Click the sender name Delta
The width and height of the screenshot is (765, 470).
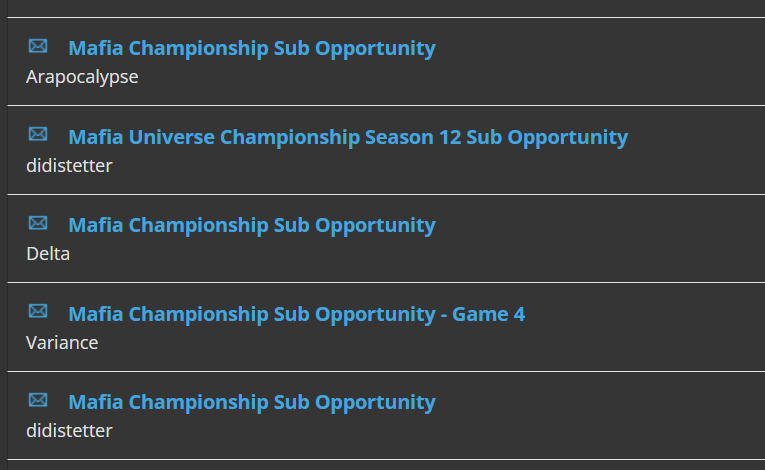click(48, 254)
